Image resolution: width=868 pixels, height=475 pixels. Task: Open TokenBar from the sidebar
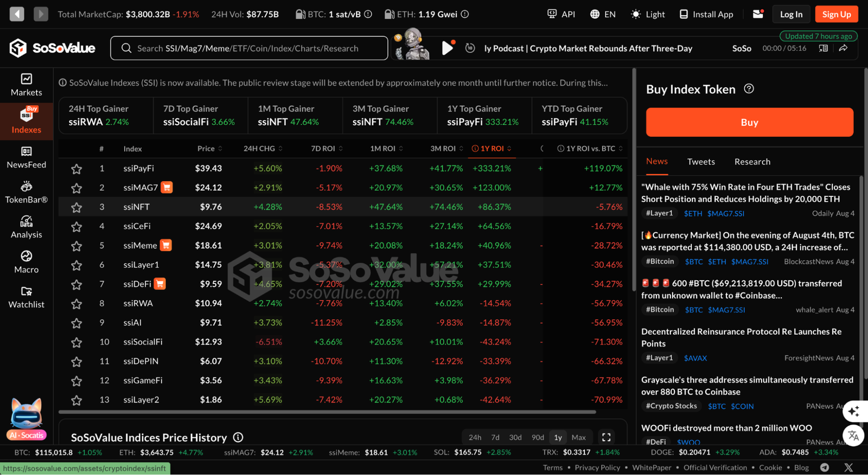[26, 192]
